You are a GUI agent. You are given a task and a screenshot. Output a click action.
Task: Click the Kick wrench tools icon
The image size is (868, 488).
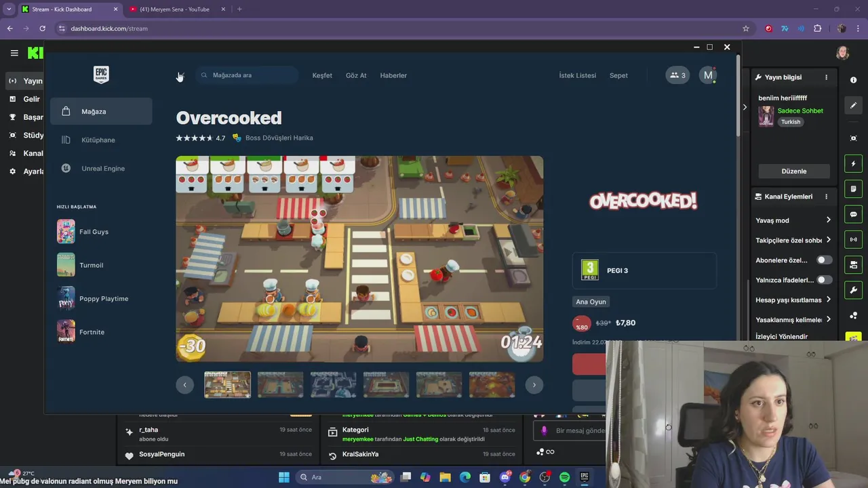853,290
